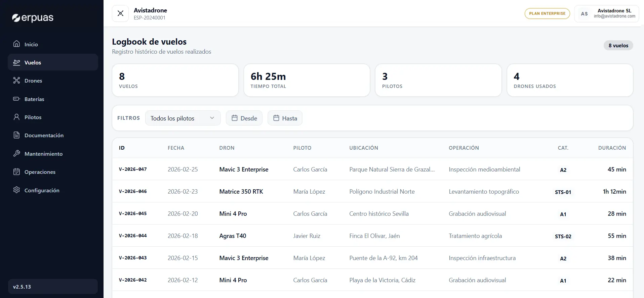Click the Inicio home icon

click(16, 44)
